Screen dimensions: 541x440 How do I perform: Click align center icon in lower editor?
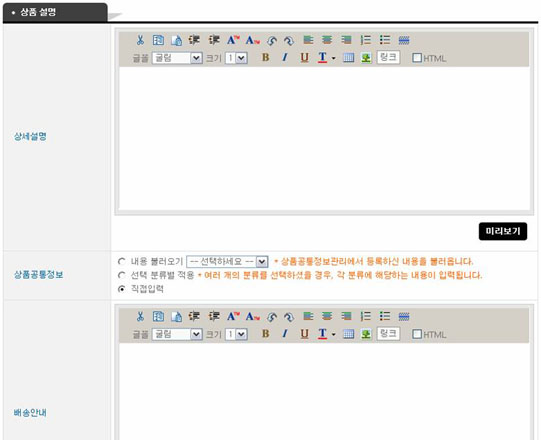(327, 316)
